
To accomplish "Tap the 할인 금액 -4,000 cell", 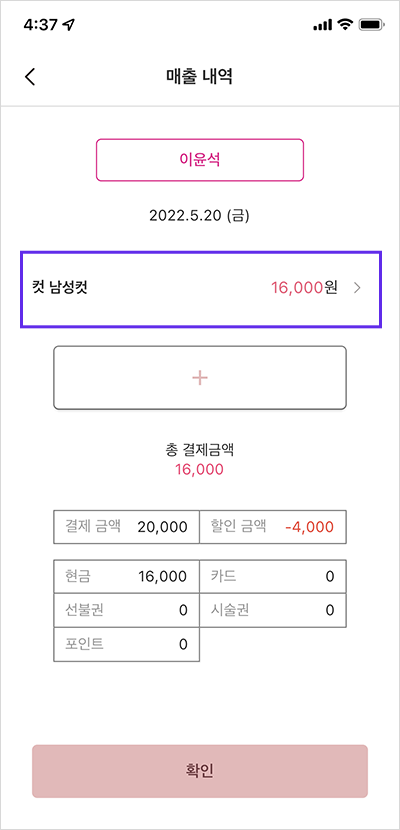I will coord(273,527).
